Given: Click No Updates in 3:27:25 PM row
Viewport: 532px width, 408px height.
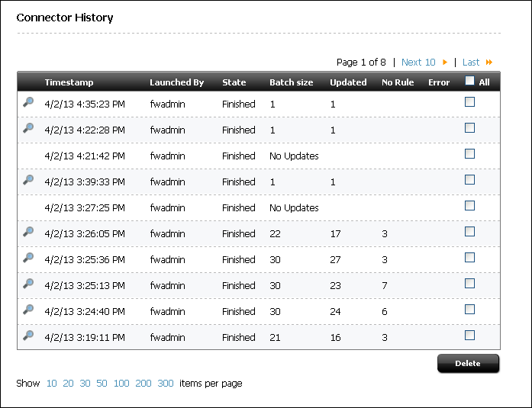Looking at the screenshot, I should pyautogui.click(x=294, y=207).
